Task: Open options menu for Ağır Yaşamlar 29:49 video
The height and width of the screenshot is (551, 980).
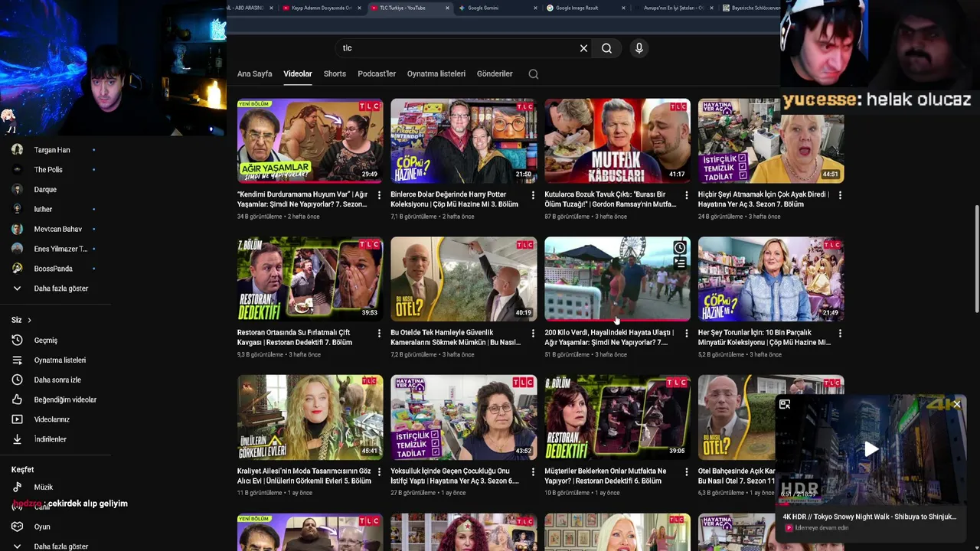Action: pos(379,195)
